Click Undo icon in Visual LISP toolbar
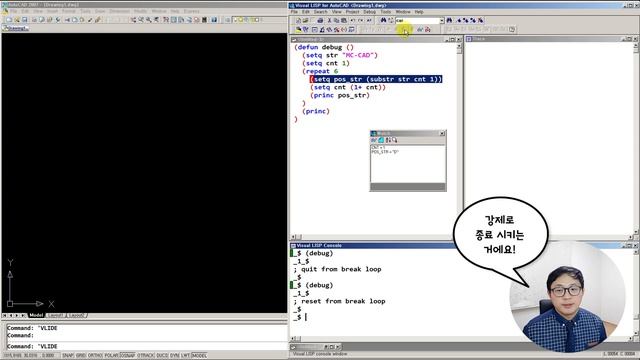640x360 pixels. [353, 20]
